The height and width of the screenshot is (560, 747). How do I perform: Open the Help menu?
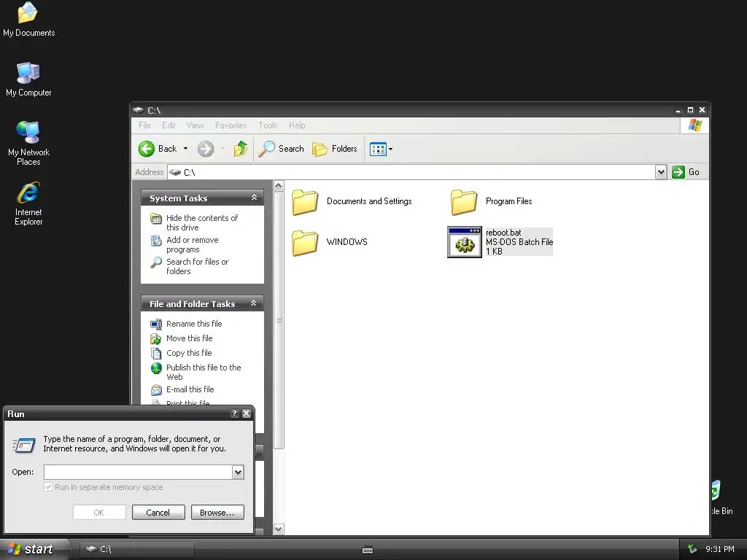(x=297, y=125)
